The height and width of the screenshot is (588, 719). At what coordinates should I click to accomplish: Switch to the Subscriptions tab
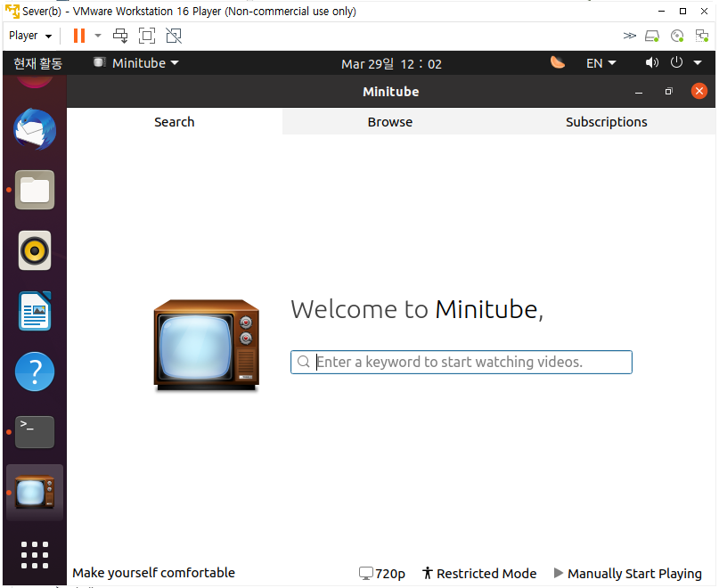pyautogui.click(x=606, y=122)
